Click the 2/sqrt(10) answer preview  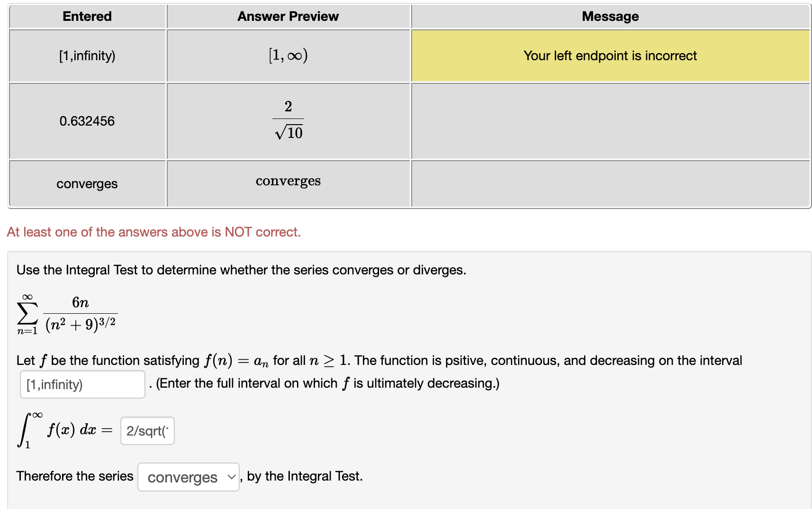[288, 121]
